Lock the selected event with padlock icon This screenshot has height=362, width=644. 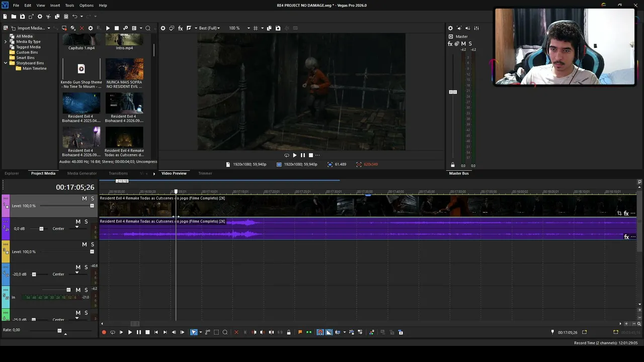[288, 332]
